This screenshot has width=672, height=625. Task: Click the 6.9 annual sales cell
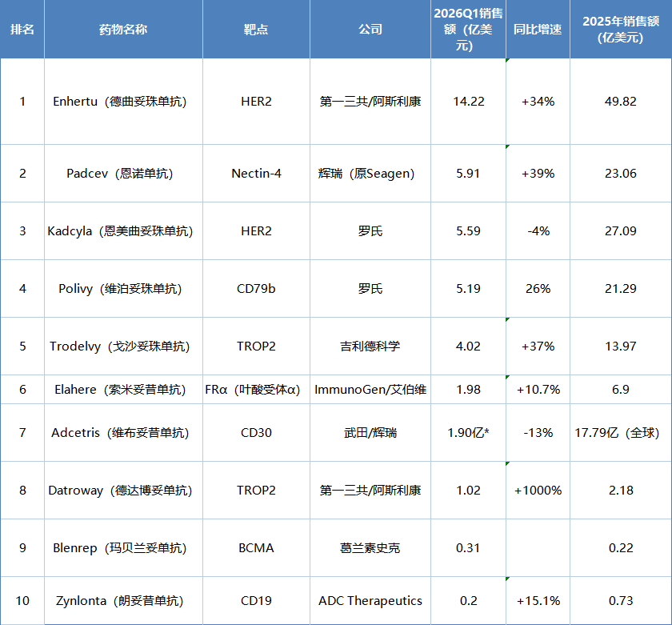point(621,390)
